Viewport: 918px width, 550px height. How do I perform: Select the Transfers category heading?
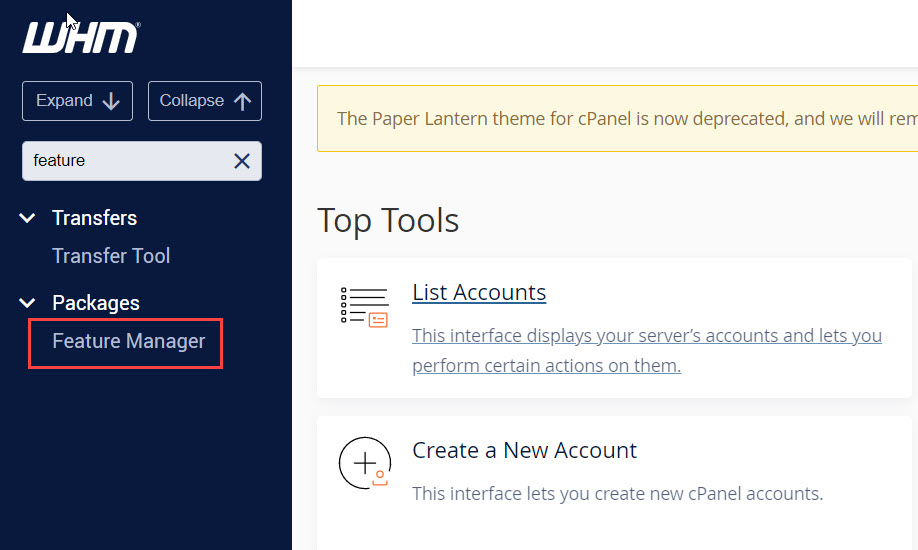coord(94,218)
